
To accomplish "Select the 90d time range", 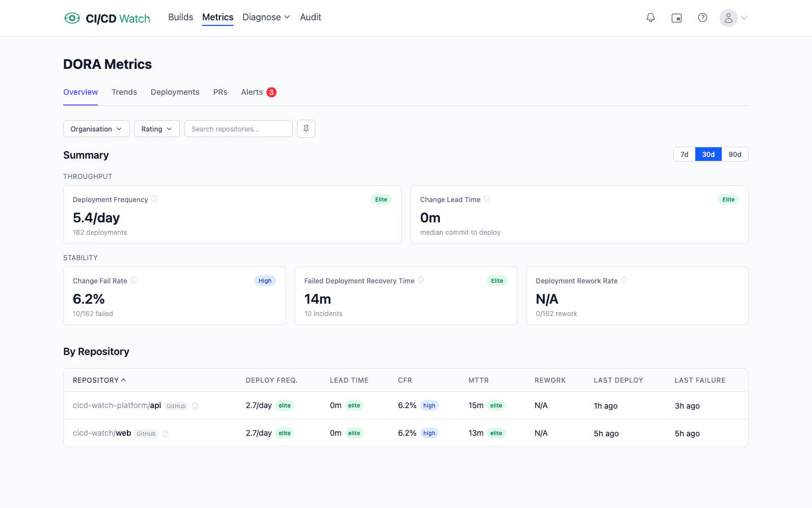I will click(x=735, y=154).
